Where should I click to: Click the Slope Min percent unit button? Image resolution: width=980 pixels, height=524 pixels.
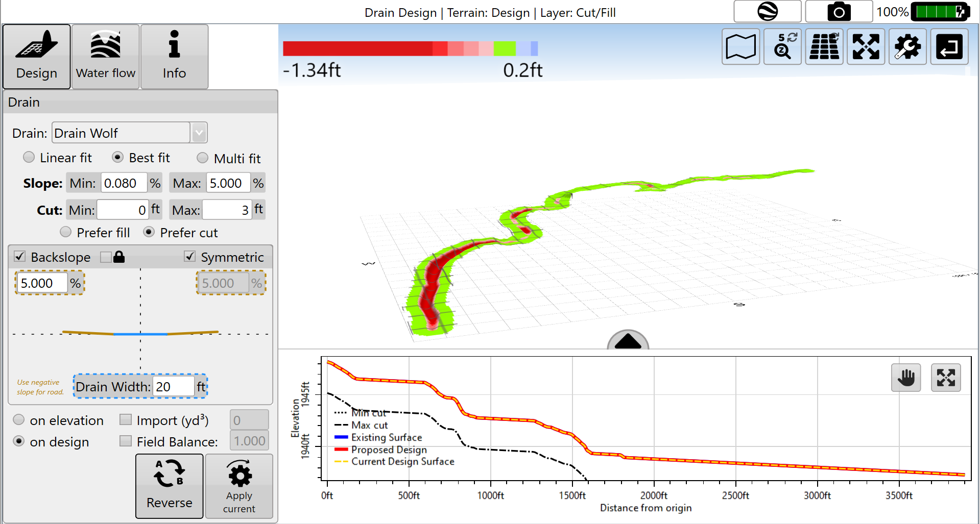(x=155, y=183)
